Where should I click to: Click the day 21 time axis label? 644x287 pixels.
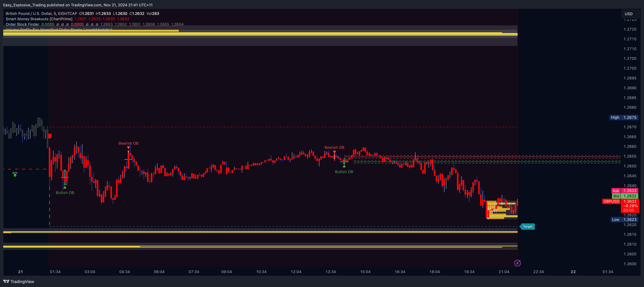tap(20, 272)
